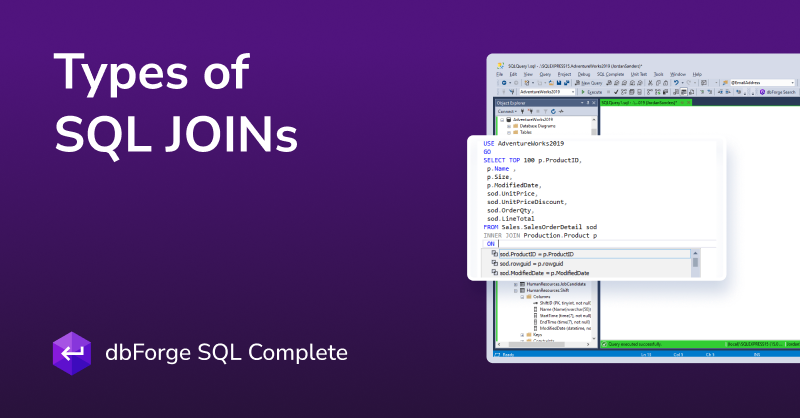Click the Parse checkmark icon
The image size is (800, 418).
616,92
